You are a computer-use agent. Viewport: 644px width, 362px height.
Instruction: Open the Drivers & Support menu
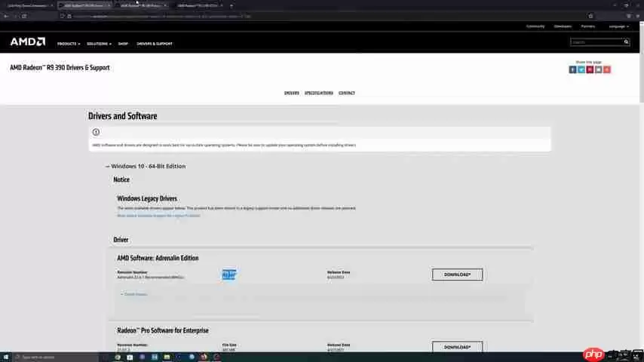(155, 44)
